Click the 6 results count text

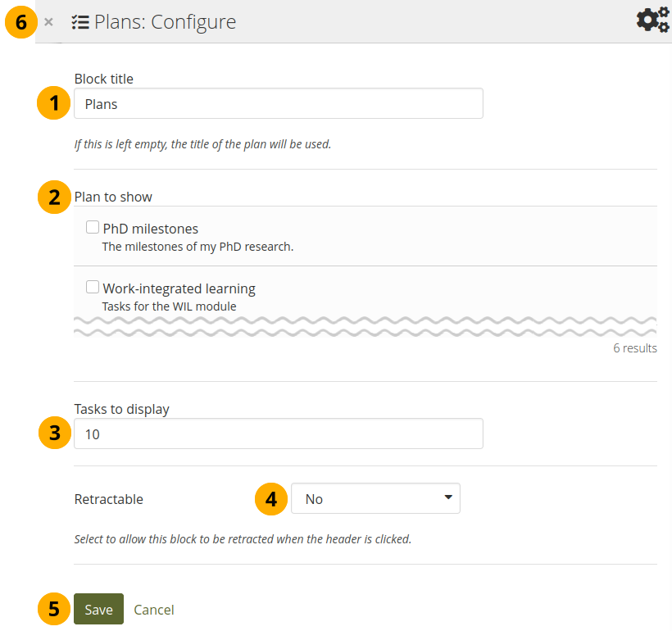(634, 348)
